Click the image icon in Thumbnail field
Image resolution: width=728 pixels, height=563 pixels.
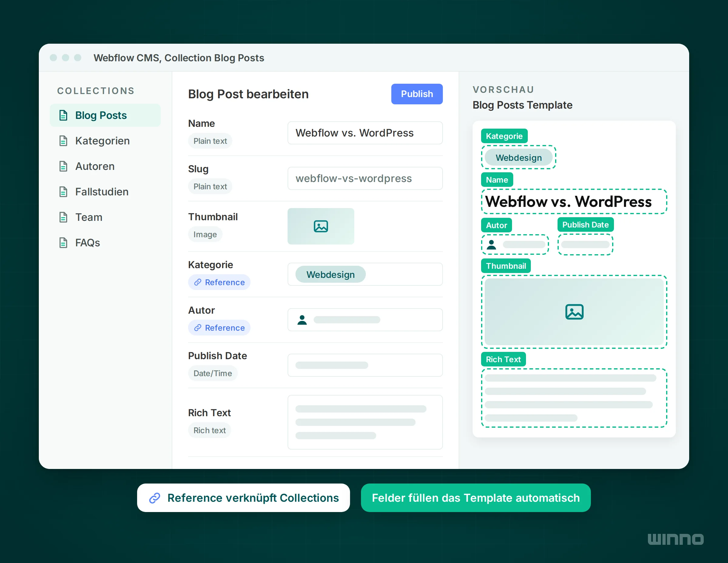coord(321,226)
